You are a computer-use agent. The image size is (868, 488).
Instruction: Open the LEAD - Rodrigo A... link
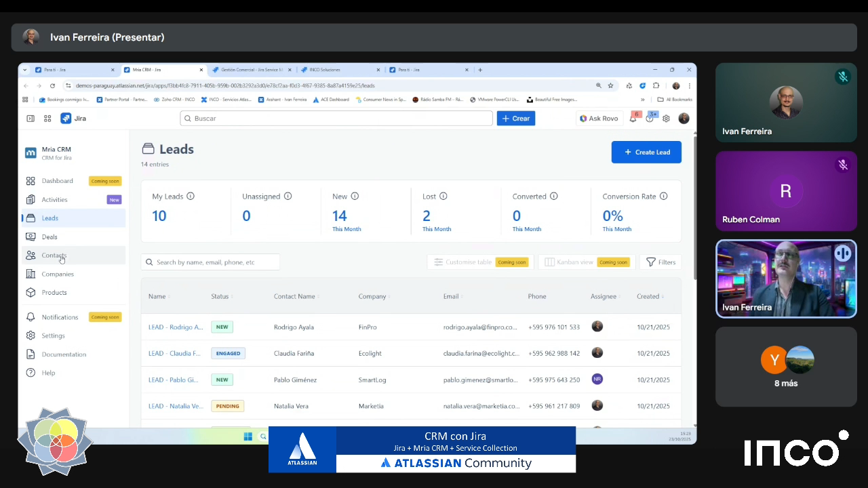[176, 327]
